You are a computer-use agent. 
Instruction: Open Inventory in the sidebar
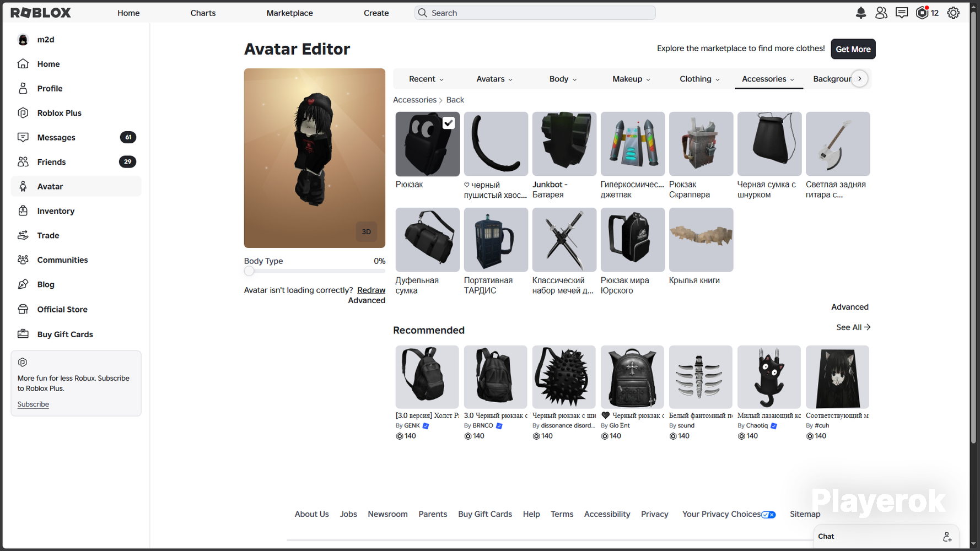coord(76,210)
